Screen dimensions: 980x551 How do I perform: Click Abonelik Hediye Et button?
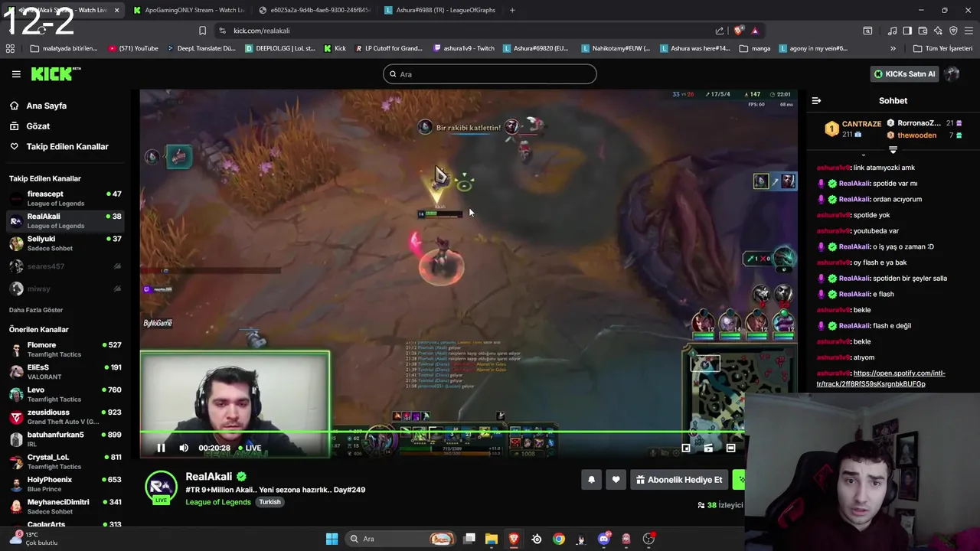coord(679,480)
